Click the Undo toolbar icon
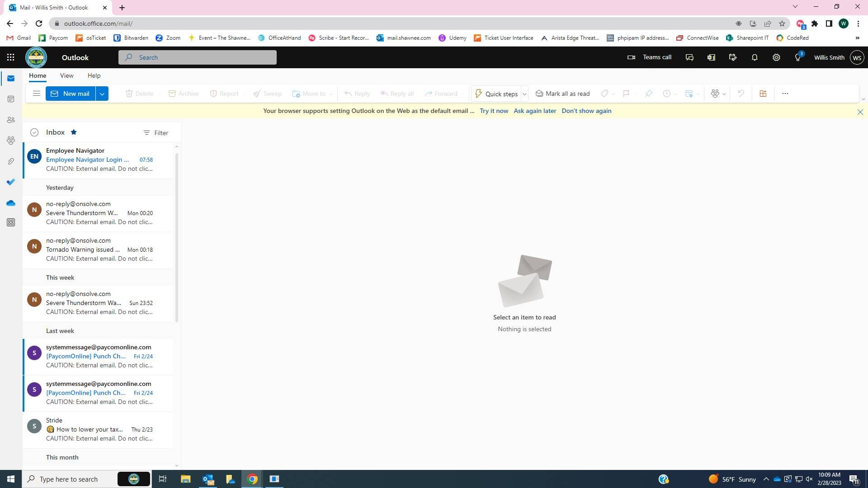Viewport: 868px width, 488px height. pyautogui.click(x=741, y=94)
